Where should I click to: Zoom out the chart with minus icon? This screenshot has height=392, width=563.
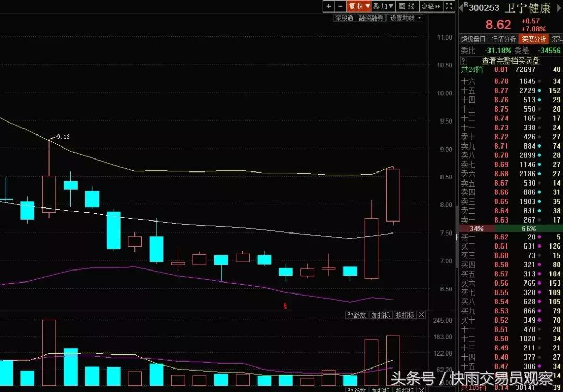tap(339, 6)
